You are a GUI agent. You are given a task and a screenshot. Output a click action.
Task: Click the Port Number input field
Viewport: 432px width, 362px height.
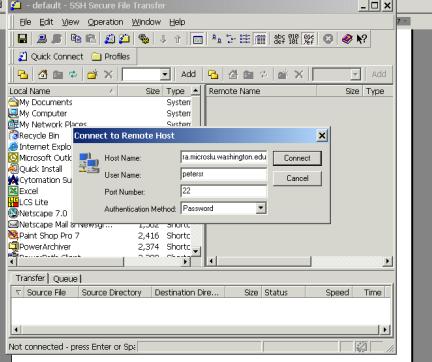click(224, 191)
